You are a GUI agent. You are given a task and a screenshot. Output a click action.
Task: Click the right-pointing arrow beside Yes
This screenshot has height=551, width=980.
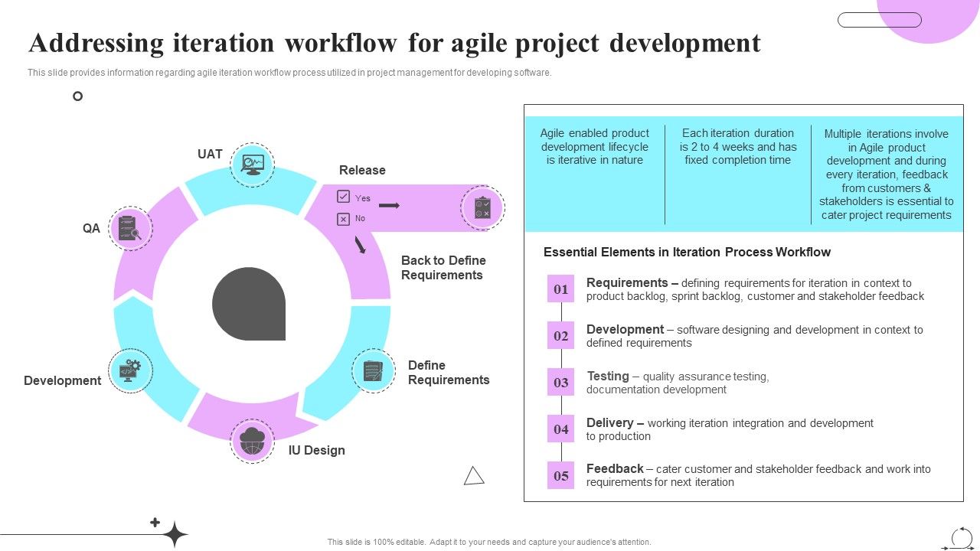[390, 206]
